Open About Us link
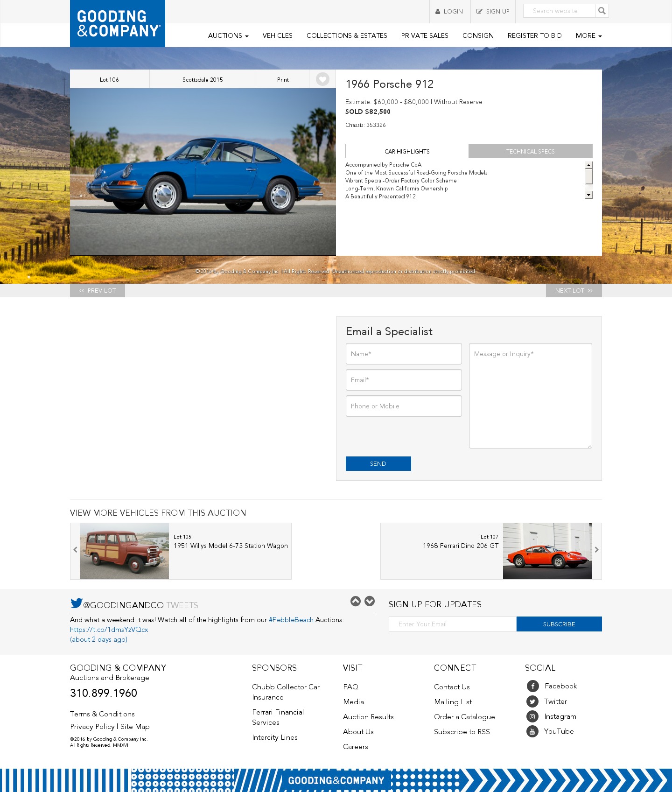Screen dimensions: 672x792 coord(358,732)
